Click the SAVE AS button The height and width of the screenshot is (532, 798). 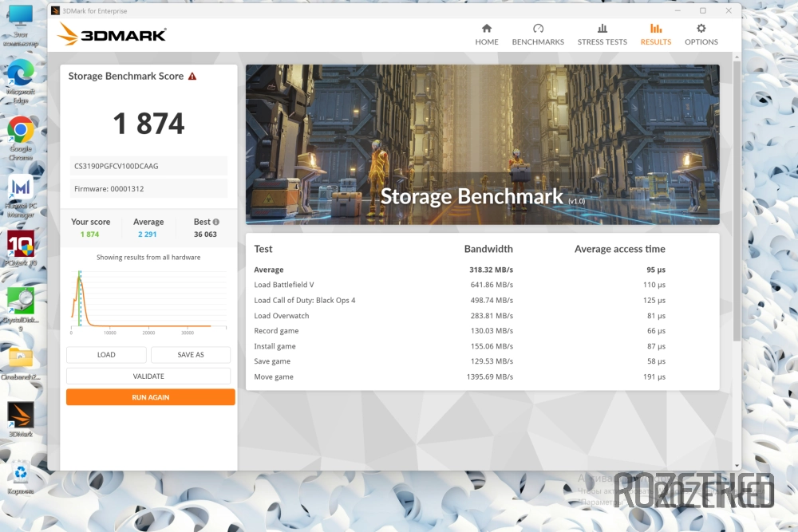[191, 355]
